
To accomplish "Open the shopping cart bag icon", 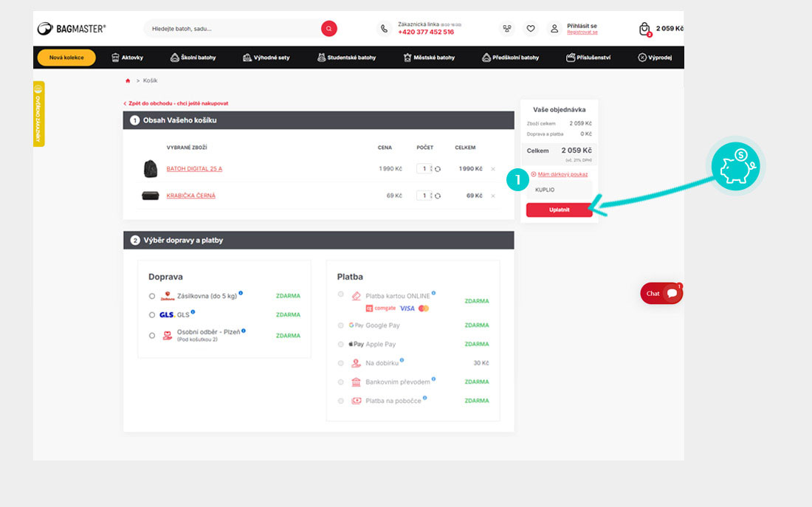I will [x=644, y=29].
